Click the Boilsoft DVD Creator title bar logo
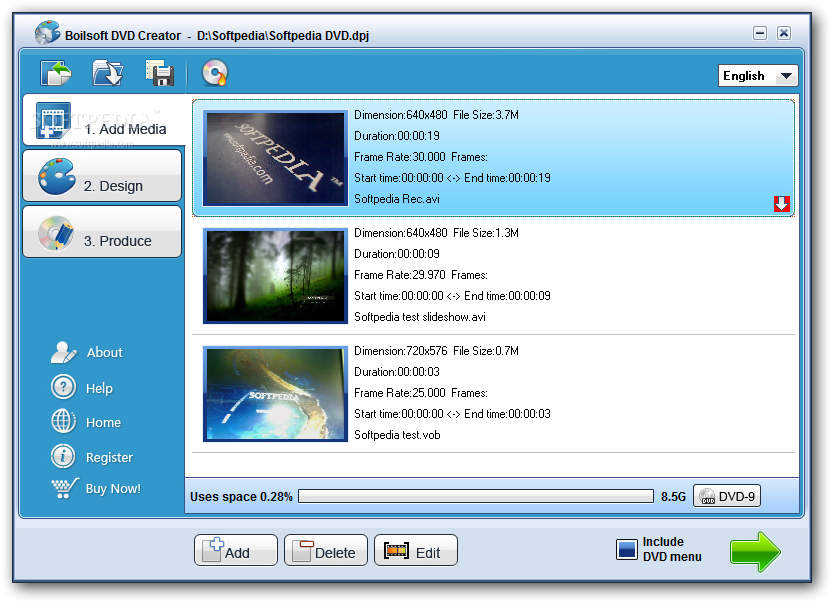Screen dimensions: 832x603 tap(47, 32)
